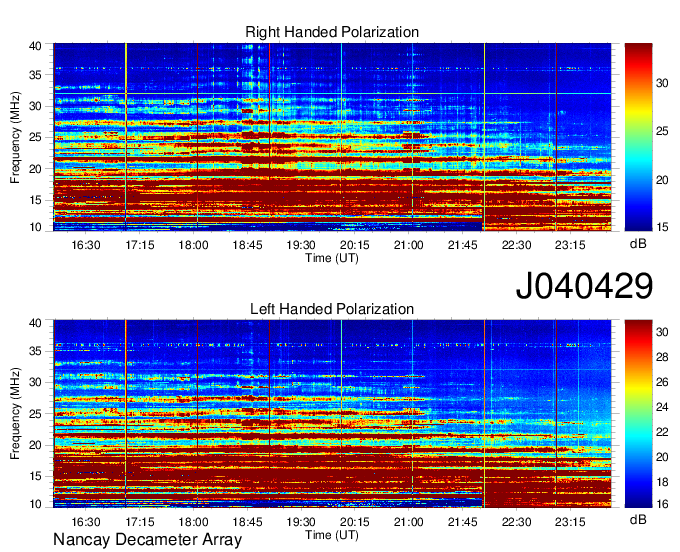Click the 21:45 tick on bottom time axis
The image size is (680, 552).
[462, 522]
